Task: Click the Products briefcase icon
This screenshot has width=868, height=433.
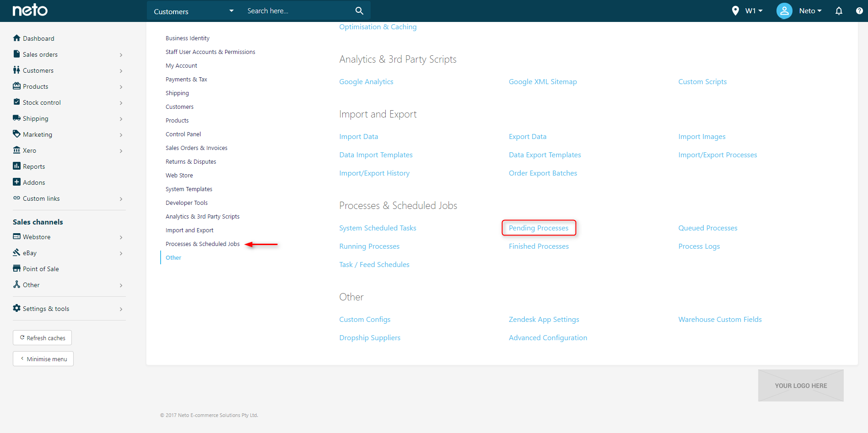Action: click(x=17, y=86)
